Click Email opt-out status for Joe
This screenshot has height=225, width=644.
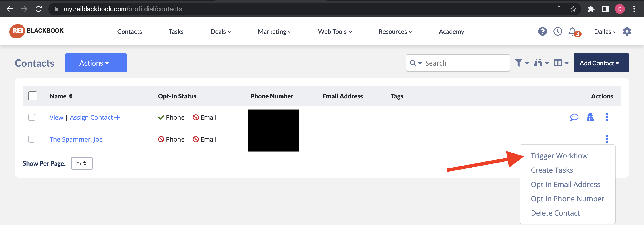click(205, 139)
